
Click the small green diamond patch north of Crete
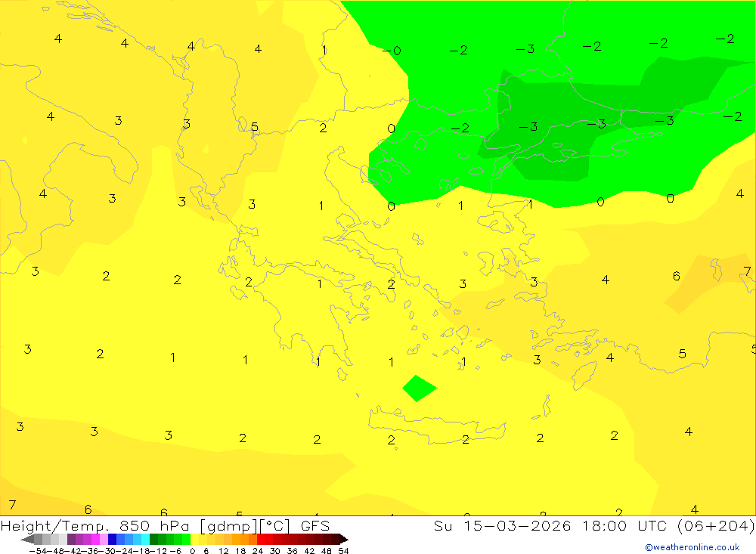coord(420,388)
